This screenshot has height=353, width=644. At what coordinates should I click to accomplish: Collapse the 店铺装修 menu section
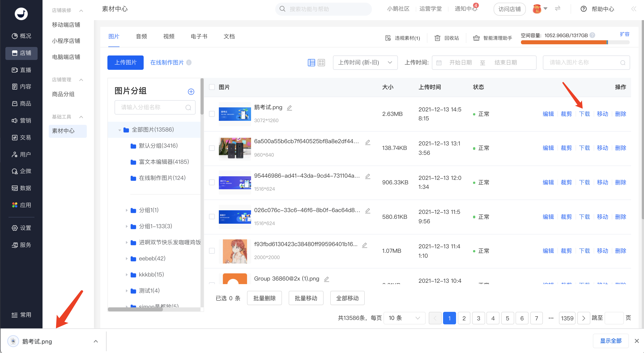[x=81, y=11]
